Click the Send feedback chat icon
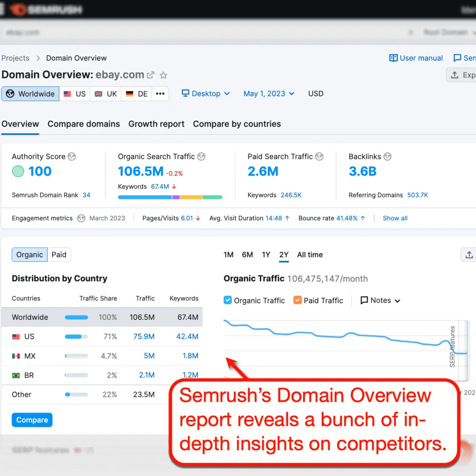Screen dimensions: 476x476 (457, 58)
